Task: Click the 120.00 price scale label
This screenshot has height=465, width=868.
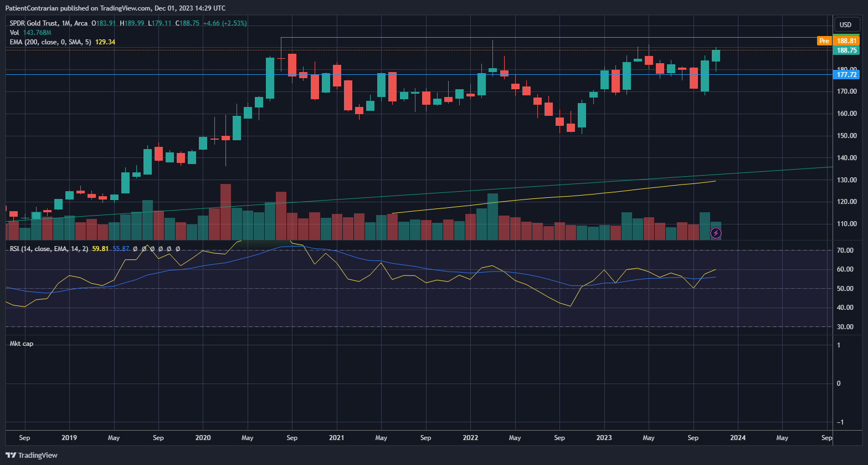Action: click(x=847, y=202)
